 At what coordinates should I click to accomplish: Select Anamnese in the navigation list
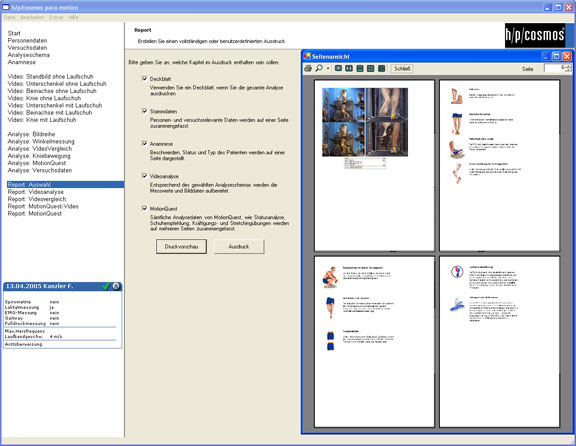coord(22,62)
